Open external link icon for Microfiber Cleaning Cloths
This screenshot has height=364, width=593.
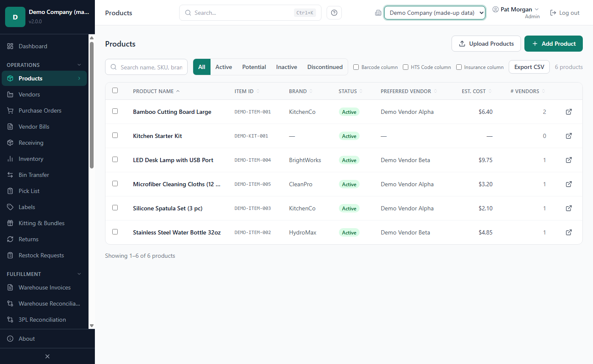pos(569,184)
